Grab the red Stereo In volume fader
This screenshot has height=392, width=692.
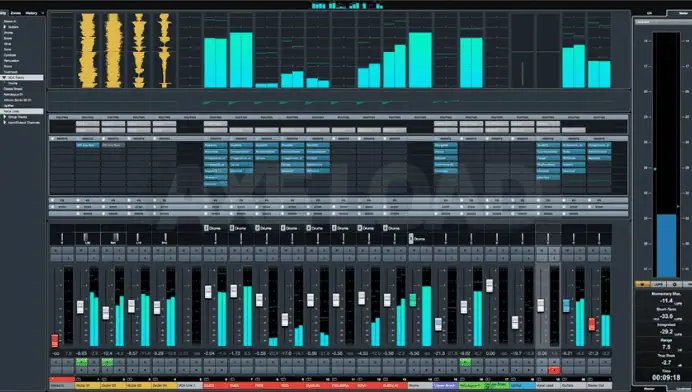(x=55, y=340)
